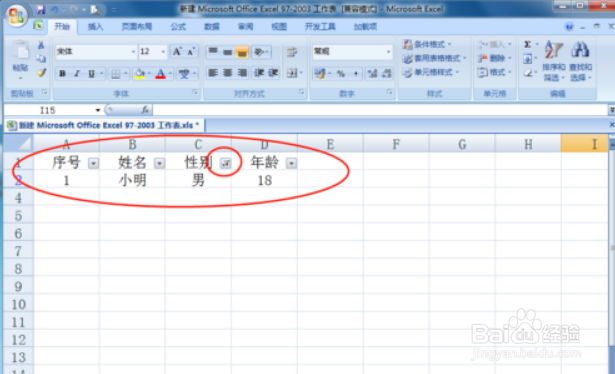
Task: Increase font size with the large A
Action: coord(177,51)
